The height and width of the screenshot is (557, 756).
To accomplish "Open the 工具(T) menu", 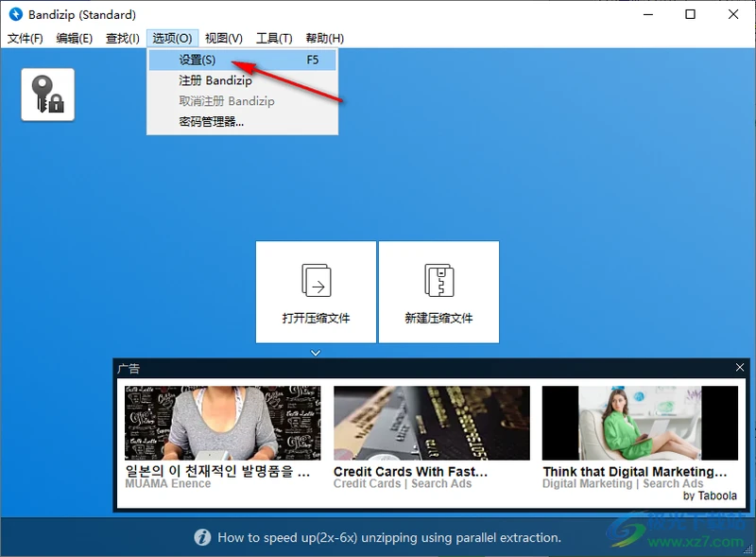I will (x=274, y=38).
